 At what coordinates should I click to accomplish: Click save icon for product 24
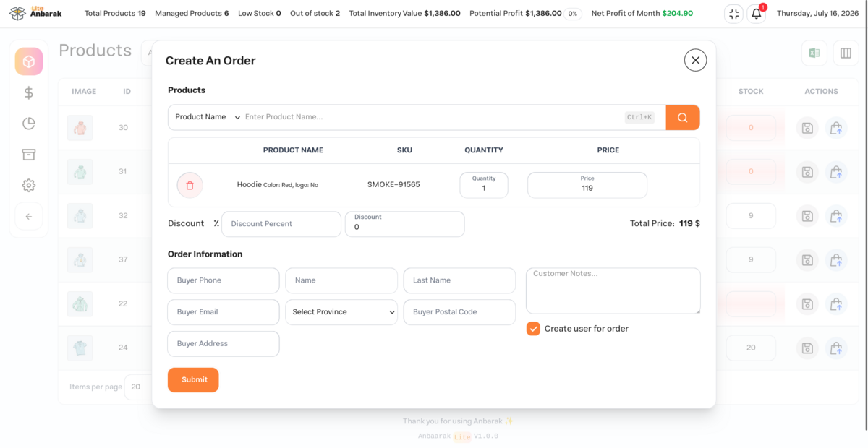[x=807, y=348]
